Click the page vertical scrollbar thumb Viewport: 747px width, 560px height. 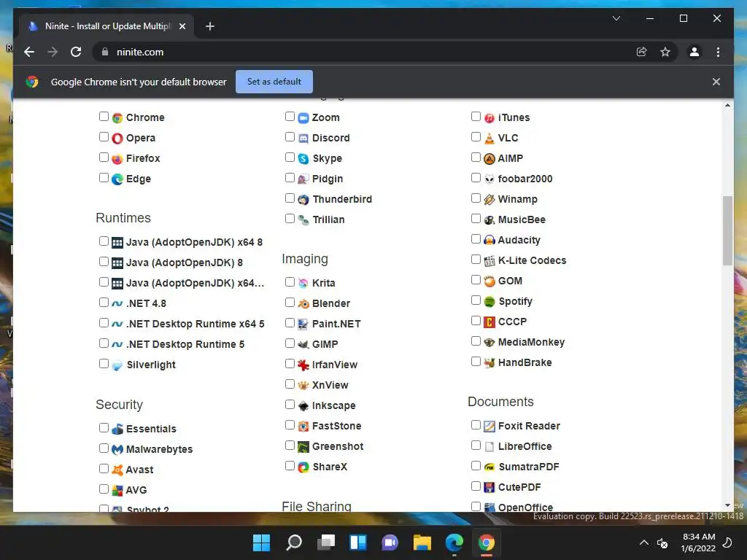click(x=727, y=230)
